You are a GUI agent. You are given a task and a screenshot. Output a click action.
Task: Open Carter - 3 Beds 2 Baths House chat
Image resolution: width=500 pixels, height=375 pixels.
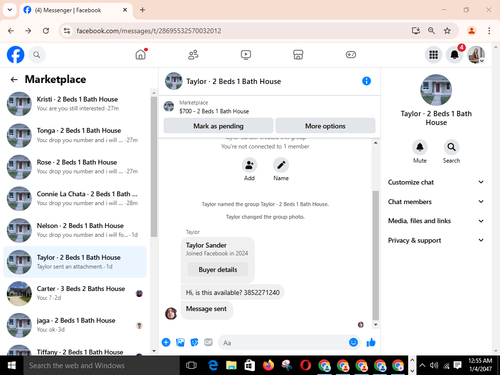pos(75,293)
